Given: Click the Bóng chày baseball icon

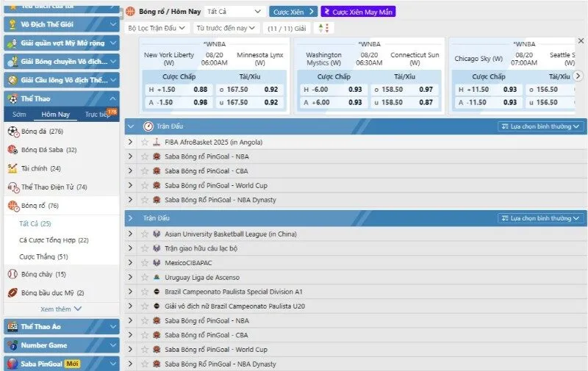Looking at the screenshot, I should pyautogui.click(x=12, y=274).
